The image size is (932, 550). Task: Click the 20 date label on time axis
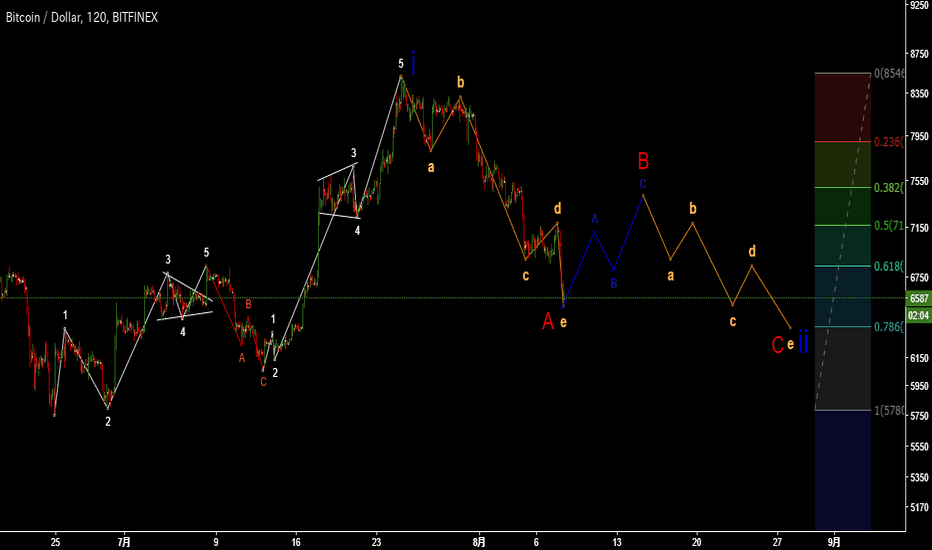(x=697, y=542)
